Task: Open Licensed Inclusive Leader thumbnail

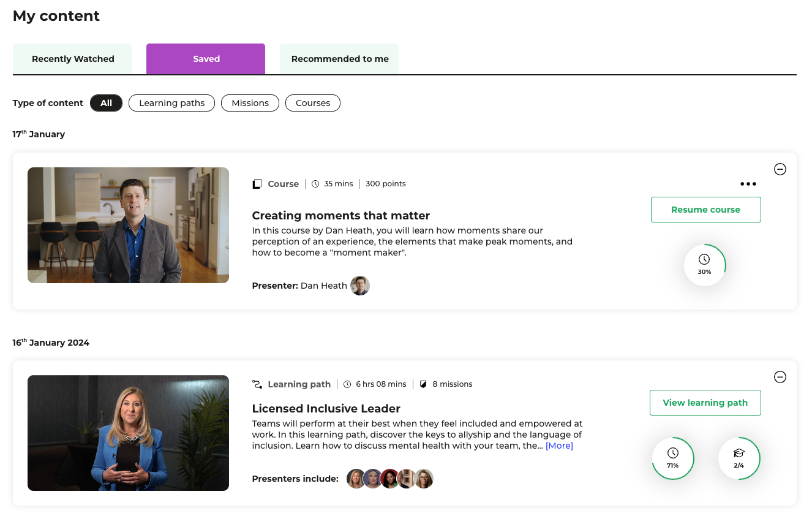Action: pos(128,433)
